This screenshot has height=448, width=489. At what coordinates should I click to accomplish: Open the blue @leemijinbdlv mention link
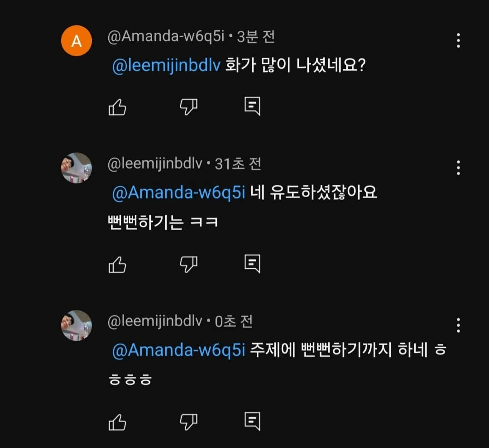166,66
